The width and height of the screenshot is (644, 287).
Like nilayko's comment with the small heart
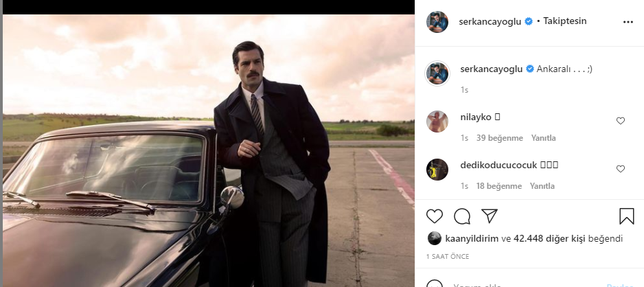621,121
